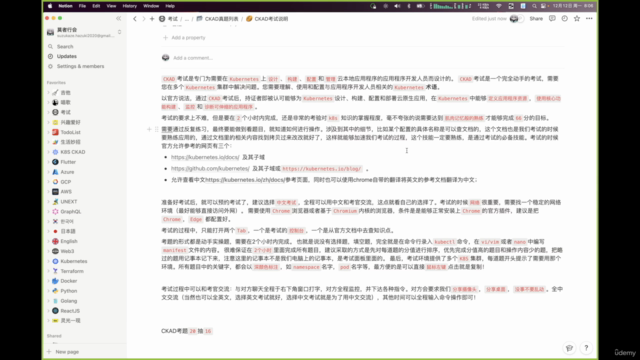Open the ReactJS sidebar page
Viewport: 640px width, 360px height.
pos(70,311)
